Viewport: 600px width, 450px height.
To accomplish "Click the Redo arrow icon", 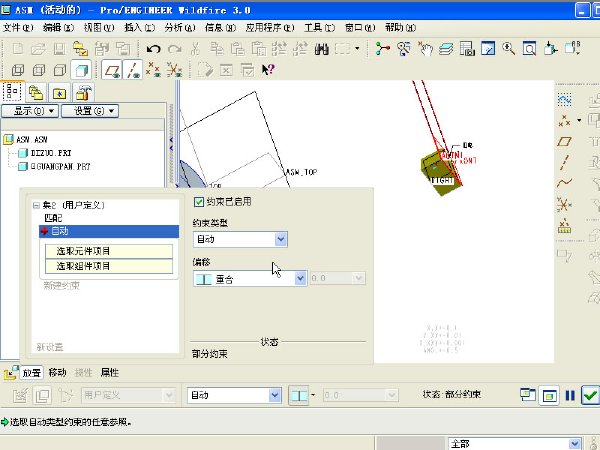I will point(175,49).
